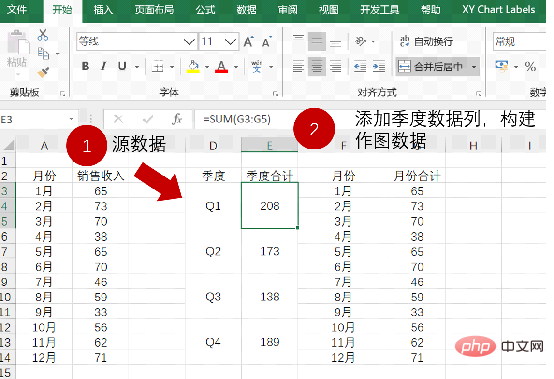Click the 销售收入 header cell
554x379 pixels.
[101, 176]
